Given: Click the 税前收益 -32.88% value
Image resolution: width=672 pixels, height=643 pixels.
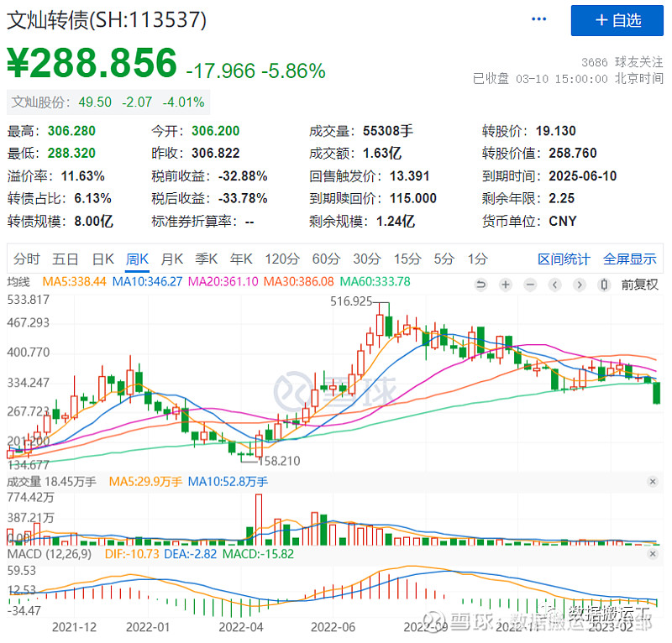Looking at the screenshot, I should (243, 175).
